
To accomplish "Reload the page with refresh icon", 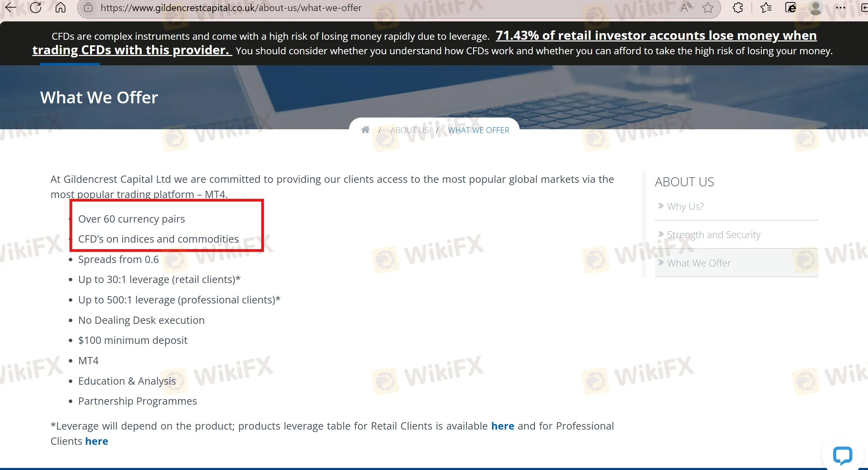I will pyautogui.click(x=36, y=8).
